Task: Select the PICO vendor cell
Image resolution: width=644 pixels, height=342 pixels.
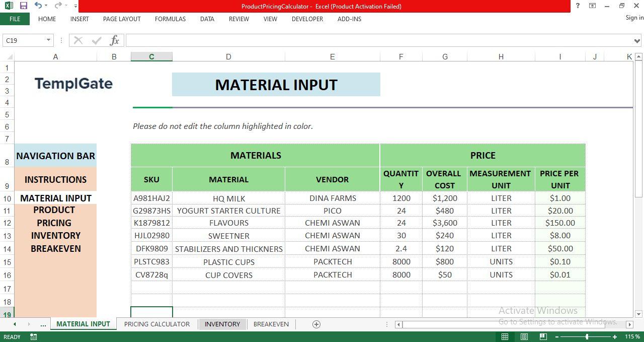Action: [x=333, y=211]
